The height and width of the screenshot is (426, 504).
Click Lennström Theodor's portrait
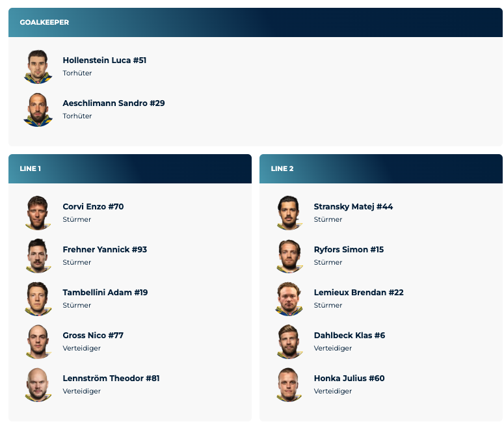coord(38,384)
